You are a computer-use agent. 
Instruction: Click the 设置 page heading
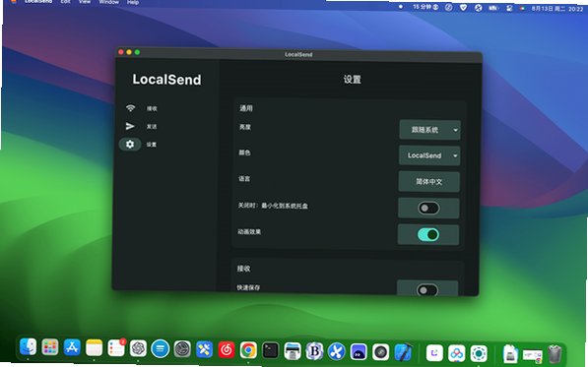point(352,80)
